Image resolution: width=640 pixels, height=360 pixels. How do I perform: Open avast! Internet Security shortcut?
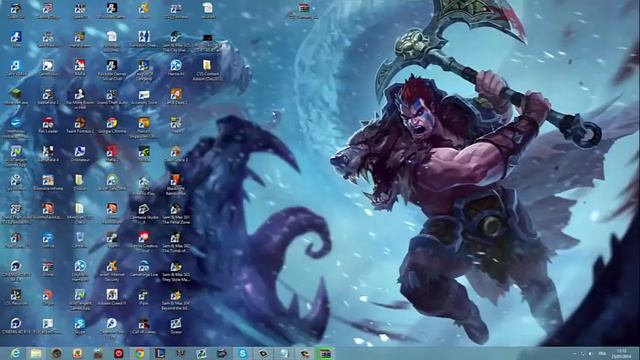click(x=111, y=271)
